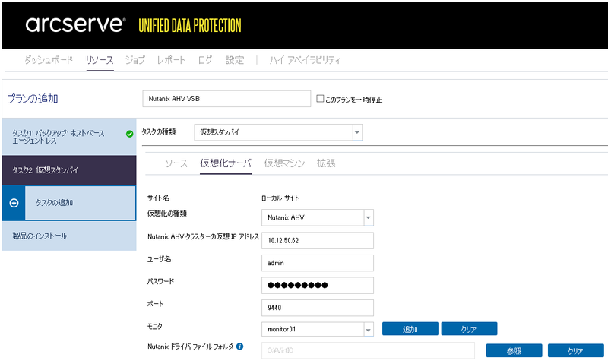Click the ユーザ名 field containing admin

click(318, 263)
